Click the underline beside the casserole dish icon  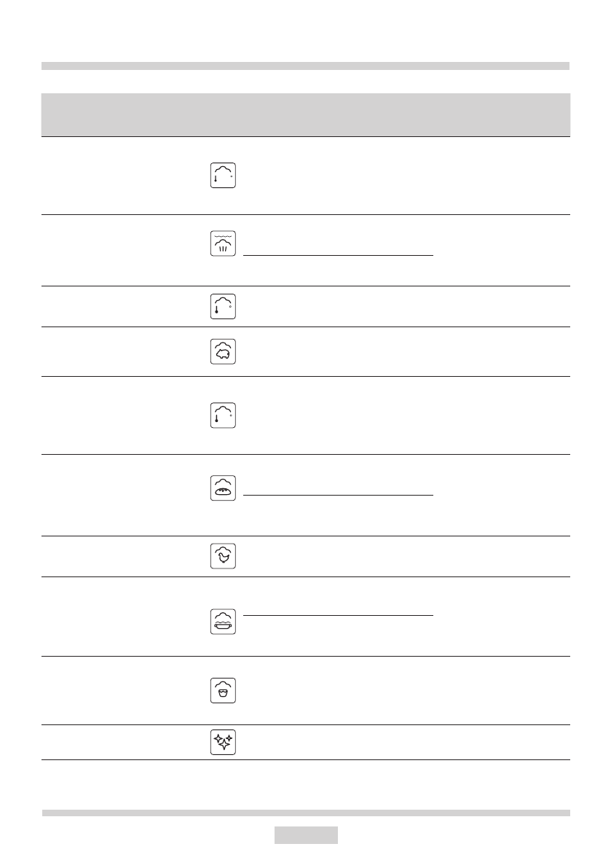click(x=338, y=615)
